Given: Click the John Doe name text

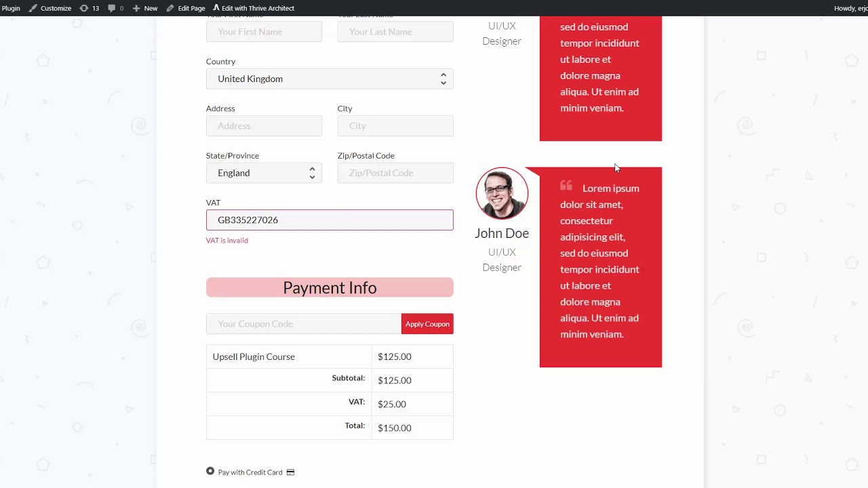Looking at the screenshot, I should pyautogui.click(x=502, y=233).
